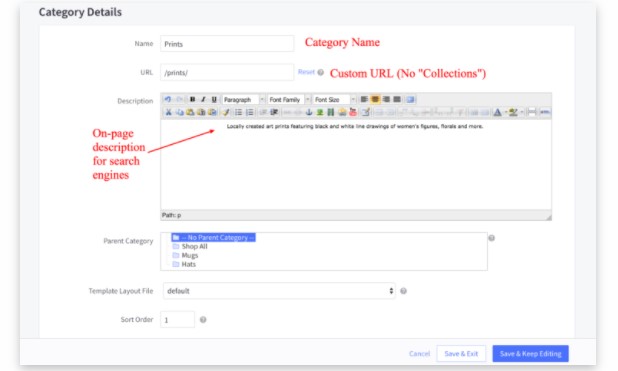This screenshot has width=618, height=371.
Task: Toggle fullscreen editor mode icon
Action: pyautogui.click(x=410, y=99)
